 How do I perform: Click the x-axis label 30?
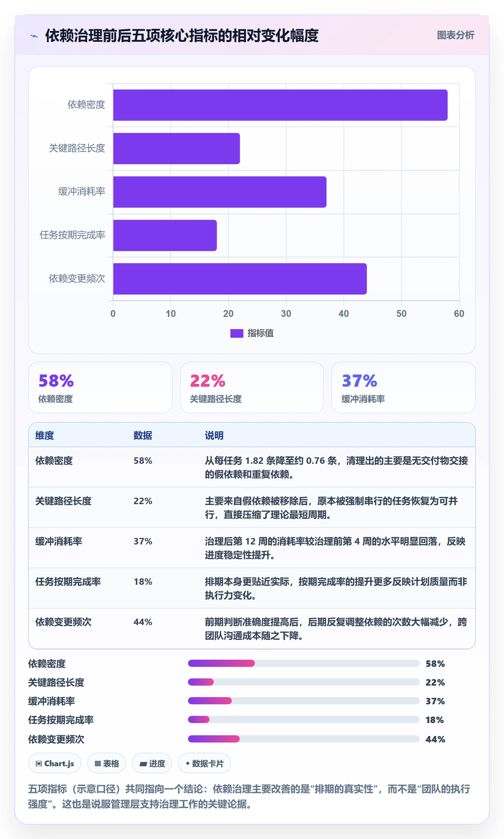[286, 314]
